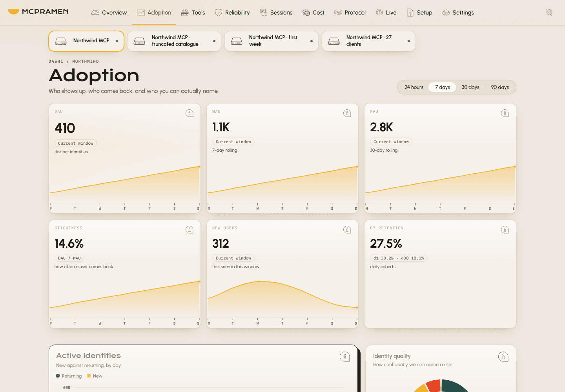
Task: Show info for Active identities chart
Action: 345,357
